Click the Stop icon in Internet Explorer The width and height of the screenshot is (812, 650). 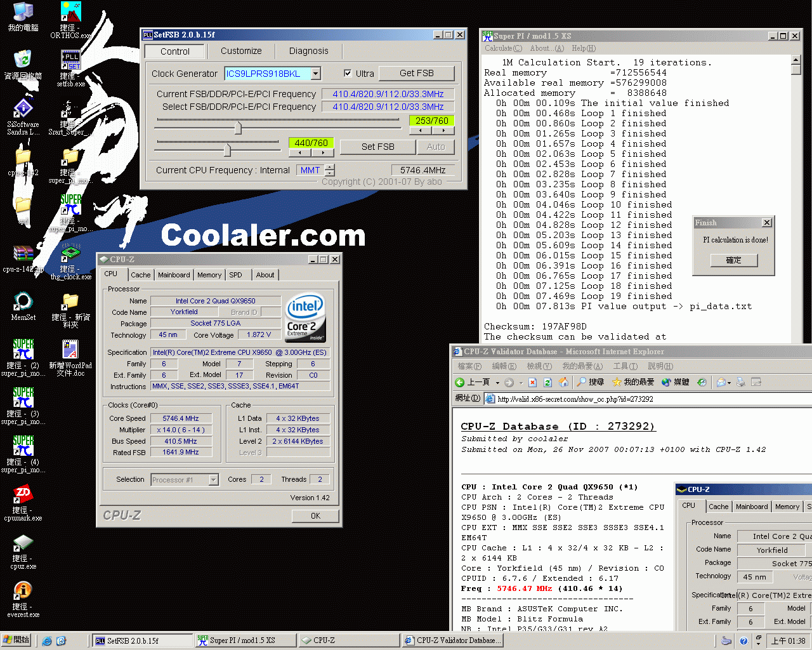click(532, 382)
